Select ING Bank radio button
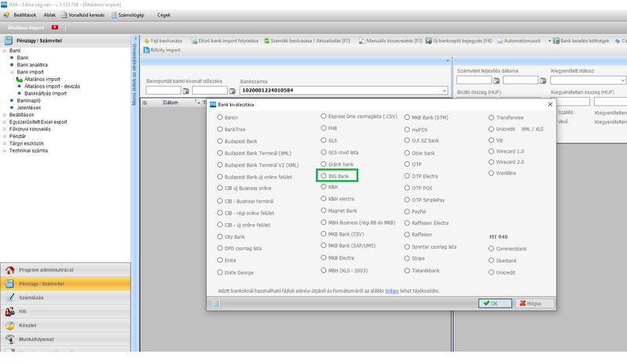Screen dimensions: 627x364 click(324, 176)
